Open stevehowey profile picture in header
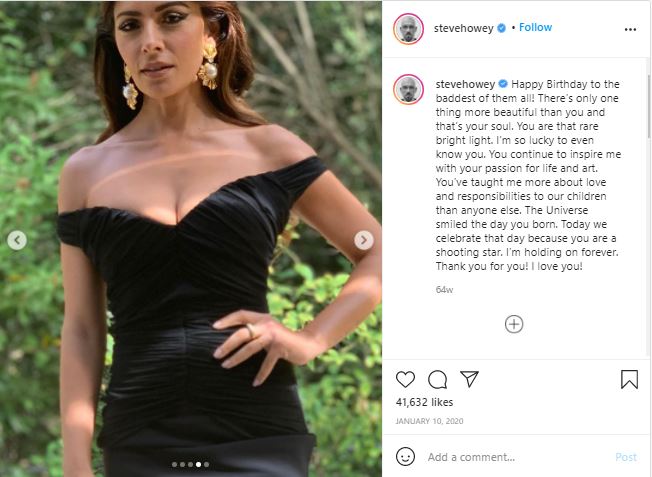This screenshot has width=652, height=477. 409,28
